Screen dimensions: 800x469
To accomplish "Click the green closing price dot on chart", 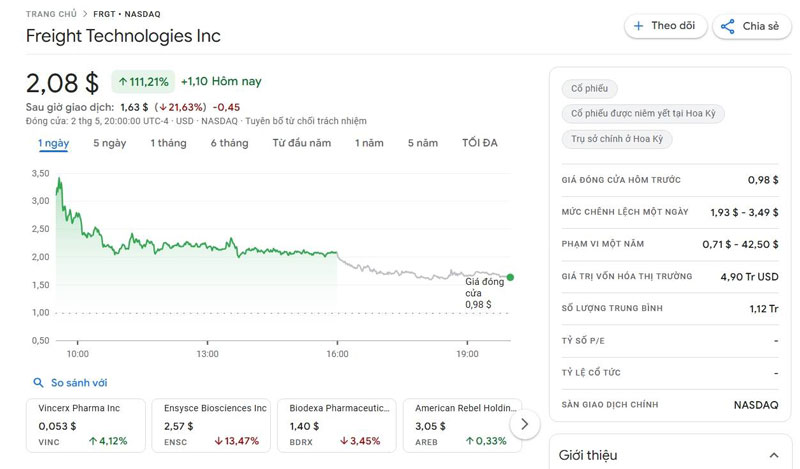I will tap(510, 277).
